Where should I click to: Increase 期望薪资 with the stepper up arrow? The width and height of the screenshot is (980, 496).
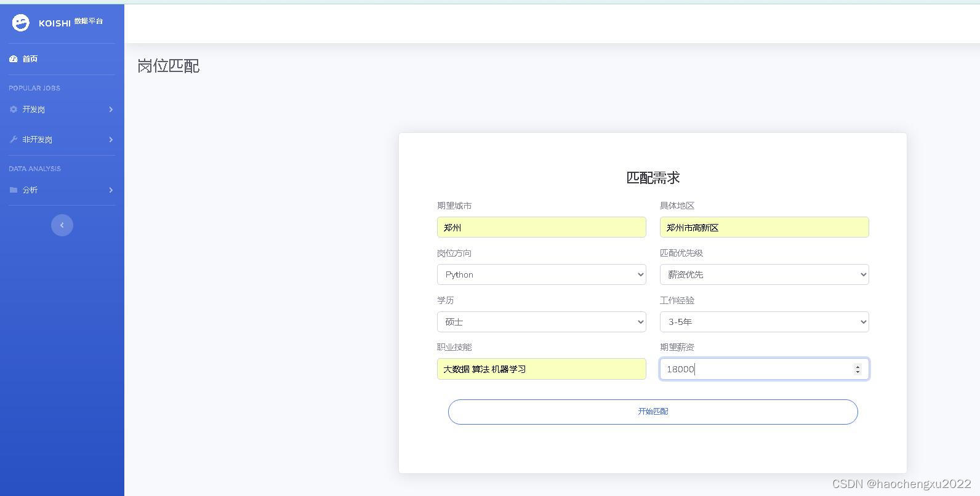pyautogui.click(x=857, y=366)
